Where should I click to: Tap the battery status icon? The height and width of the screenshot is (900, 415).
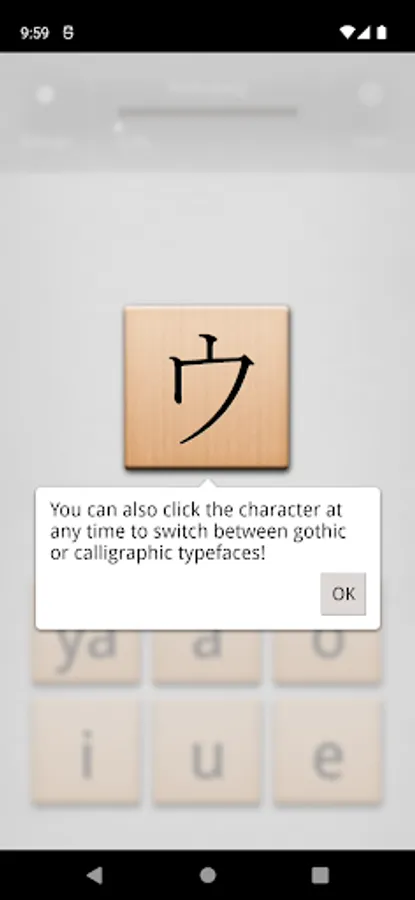pos(381,33)
